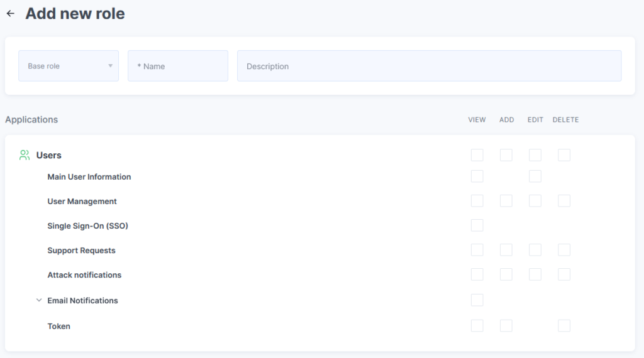The image size is (644, 358).
Task: Click the Support Requests label
Action: (x=81, y=251)
